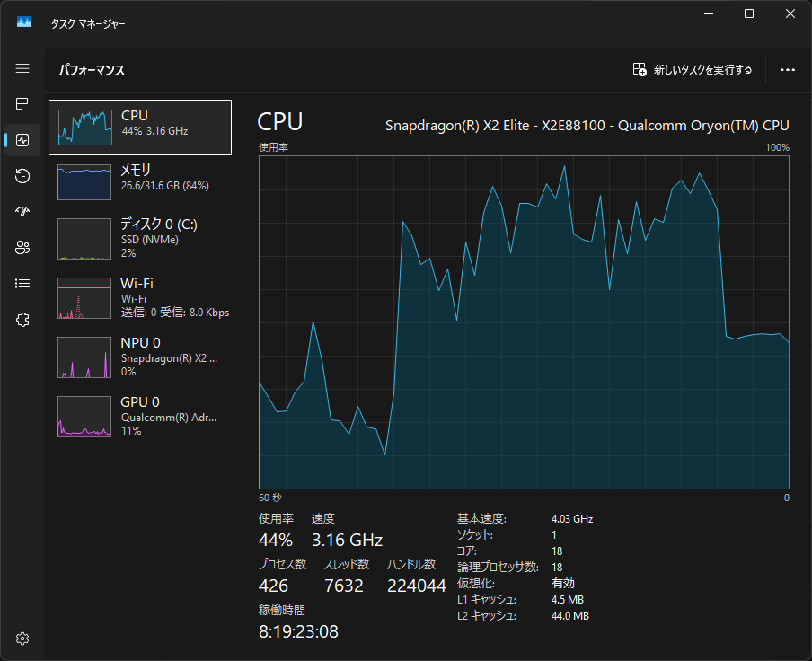The height and width of the screenshot is (661, 812).
Task: Select the GPU 0 resource
Action: tap(140, 416)
